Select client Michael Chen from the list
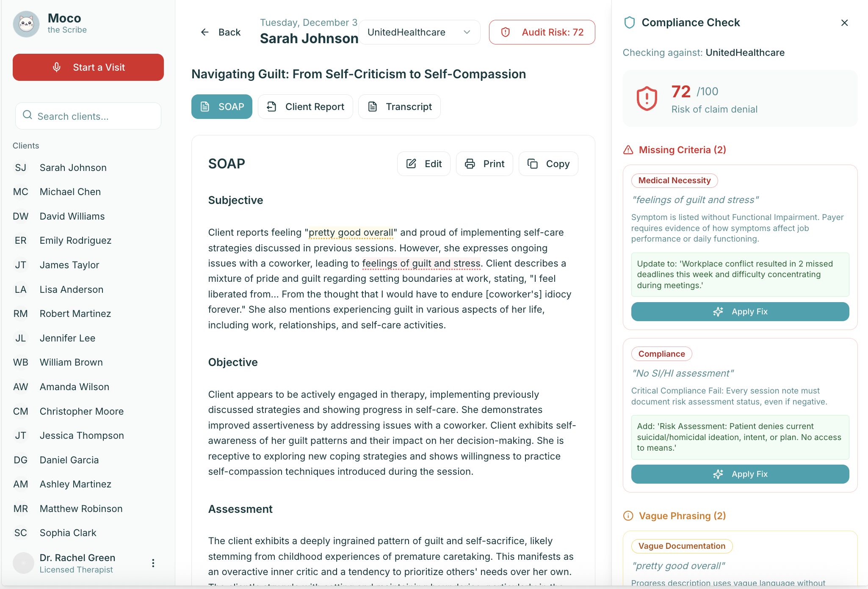This screenshot has width=868, height=589. point(70,192)
